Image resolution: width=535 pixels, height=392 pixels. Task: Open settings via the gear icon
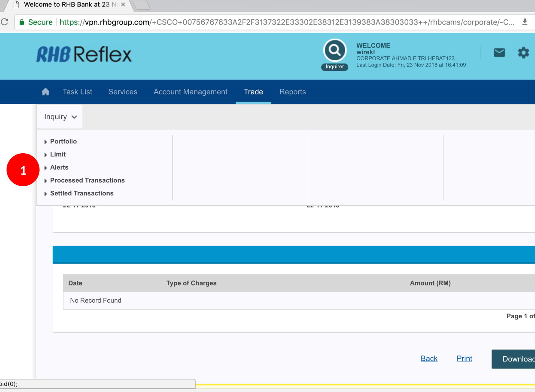coord(523,53)
